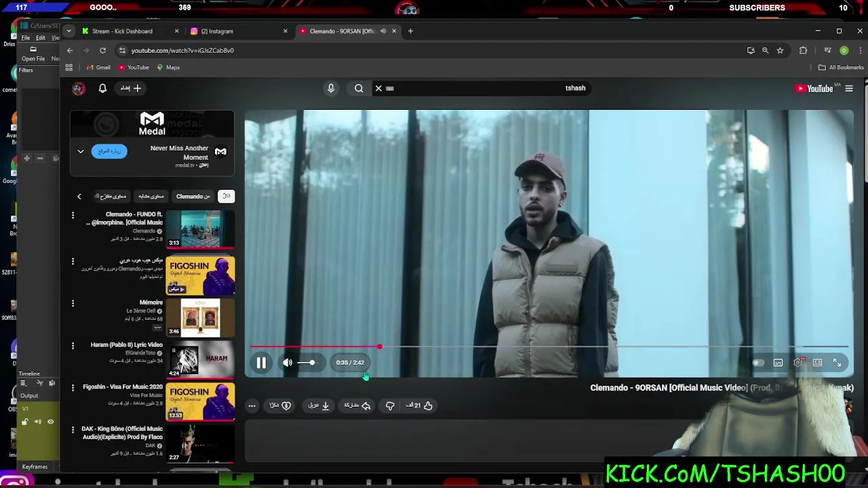This screenshot has height=488, width=868.
Task: Open Chrome extensions puzzle icon
Action: [804, 50]
